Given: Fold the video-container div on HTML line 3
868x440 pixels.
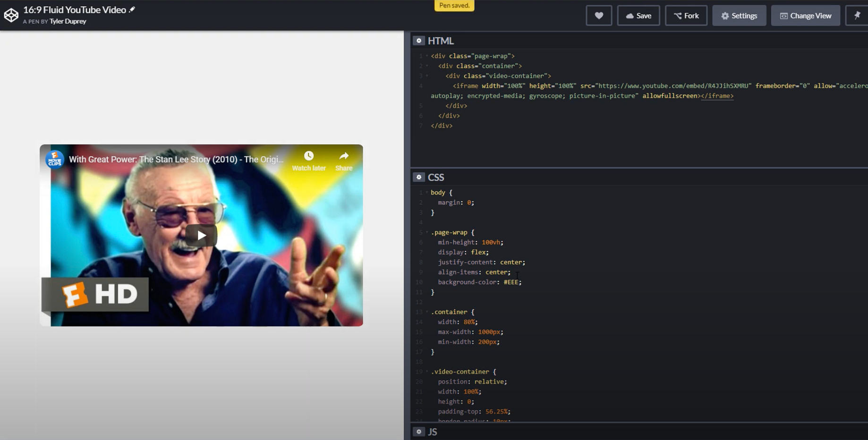Looking at the screenshot, I should coord(427,76).
